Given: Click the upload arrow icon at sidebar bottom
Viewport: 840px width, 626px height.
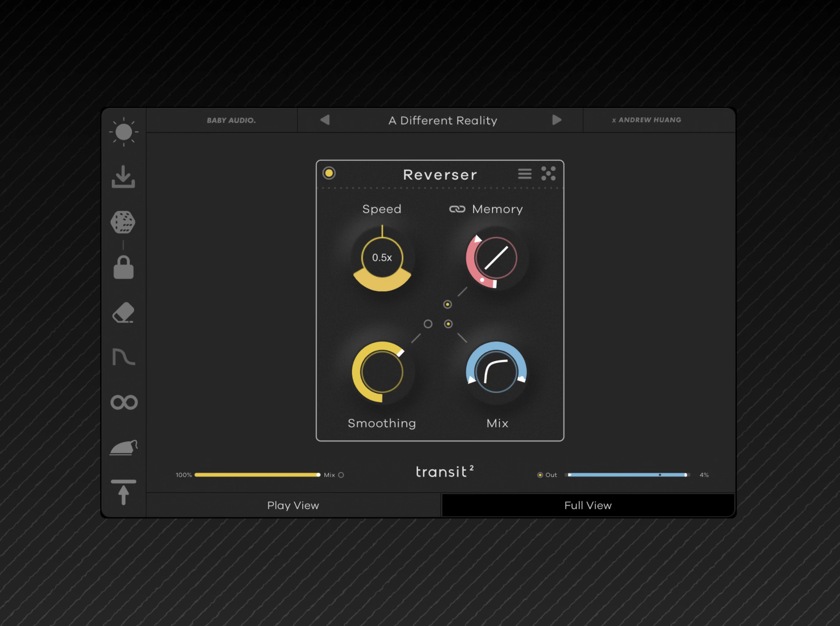Looking at the screenshot, I should click(124, 492).
